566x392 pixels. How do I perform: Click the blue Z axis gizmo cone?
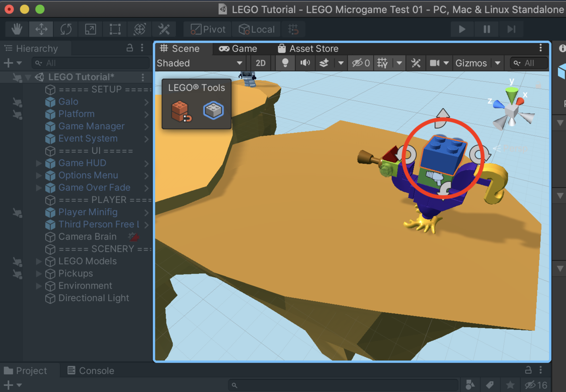click(499, 104)
